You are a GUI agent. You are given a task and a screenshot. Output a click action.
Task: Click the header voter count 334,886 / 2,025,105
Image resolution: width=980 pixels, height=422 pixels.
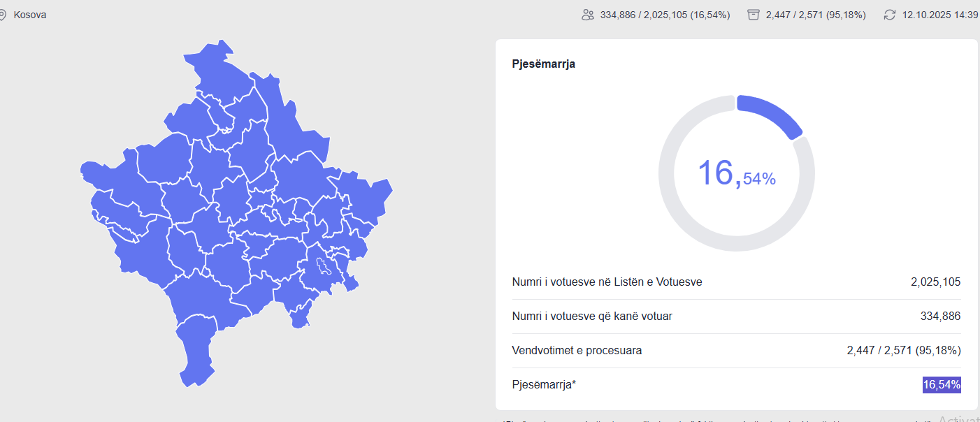point(665,15)
